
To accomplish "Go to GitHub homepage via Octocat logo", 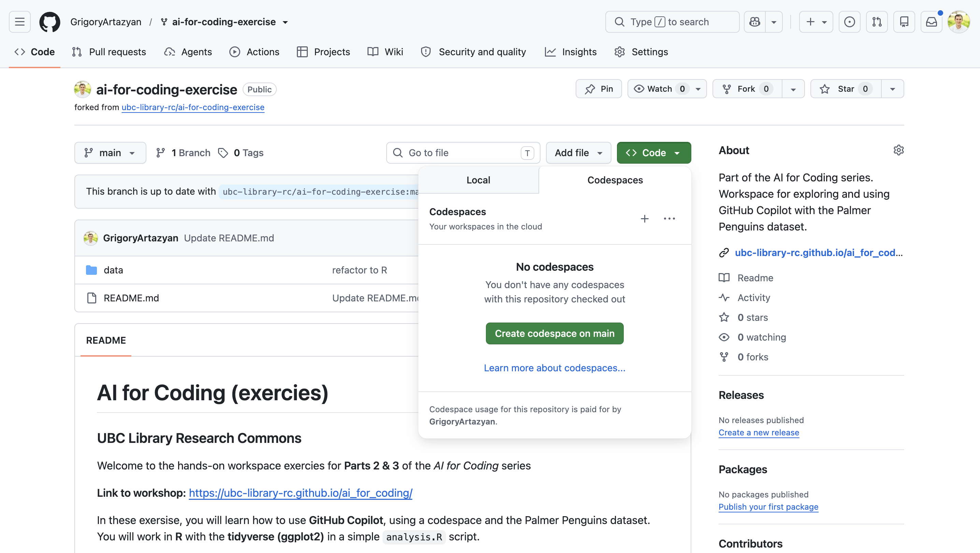I will tap(50, 22).
